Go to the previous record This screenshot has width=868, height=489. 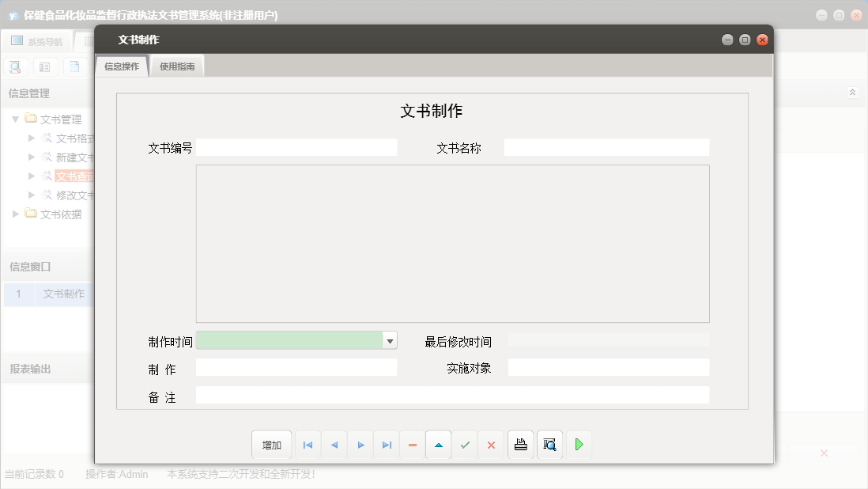coord(334,444)
